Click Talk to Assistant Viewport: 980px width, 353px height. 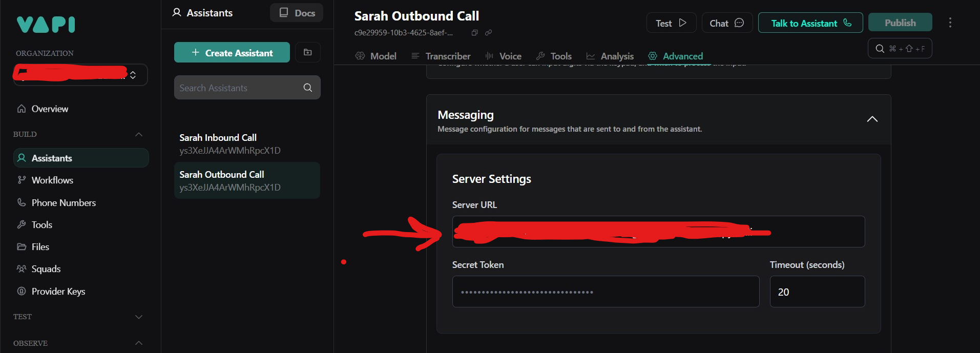pos(810,23)
